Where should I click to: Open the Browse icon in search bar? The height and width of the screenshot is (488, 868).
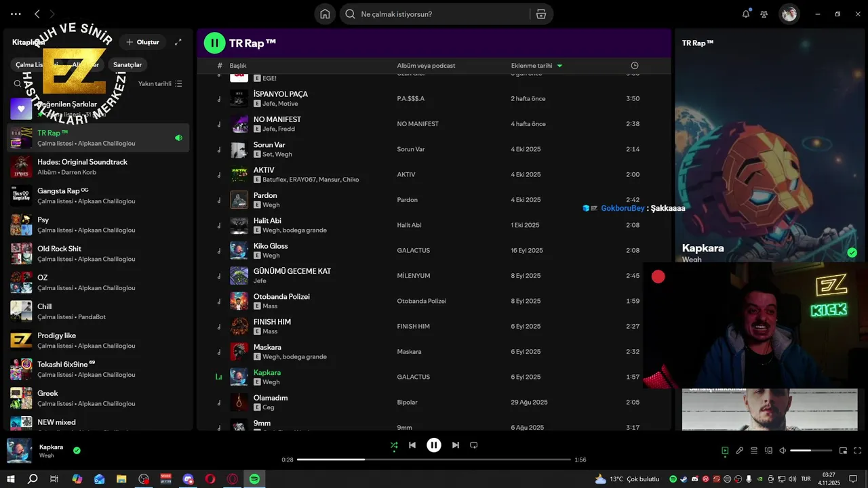click(x=540, y=14)
